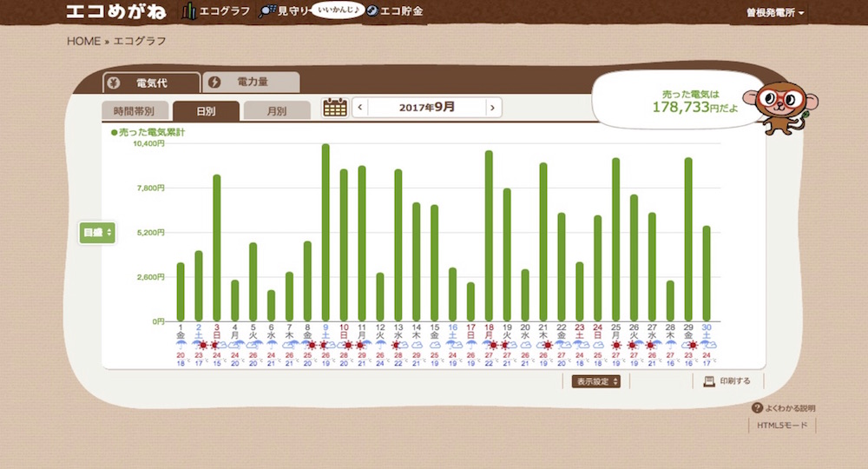Image resolution: width=868 pixels, height=469 pixels.
Task: Click the umbrella weather icon for day 12
Action: click(380, 345)
